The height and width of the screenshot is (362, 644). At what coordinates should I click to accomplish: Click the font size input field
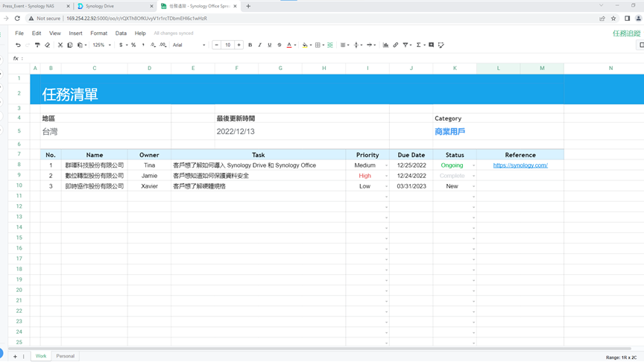pyautogui.click(x=227, y=45)
